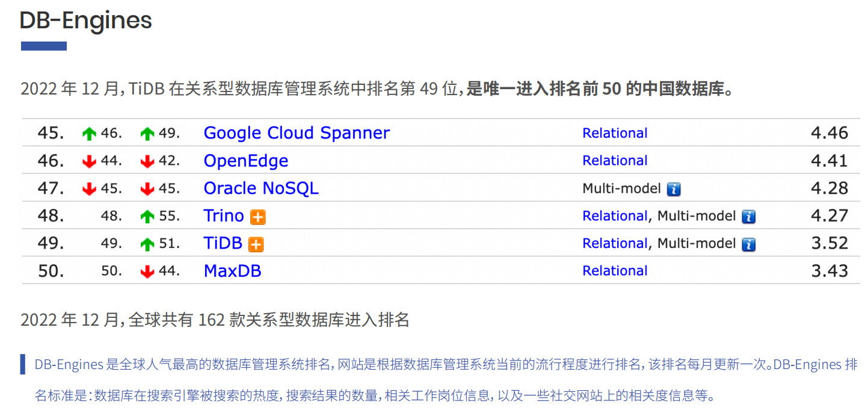The image size is (868, 416).
Task: Open the TiDB database link
Action: pyautogui.click(x=223, y=243)
